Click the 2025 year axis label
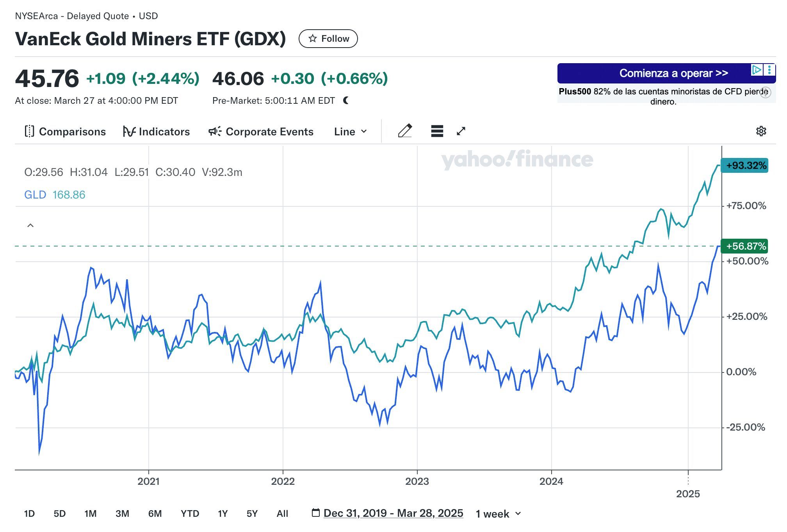 [x=688, y=494]
